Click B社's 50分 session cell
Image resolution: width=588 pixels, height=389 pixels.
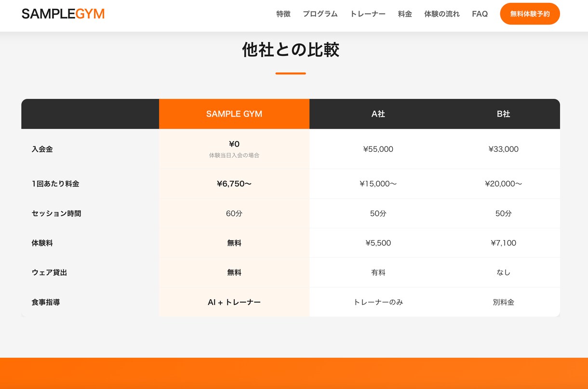coord(504,213)
